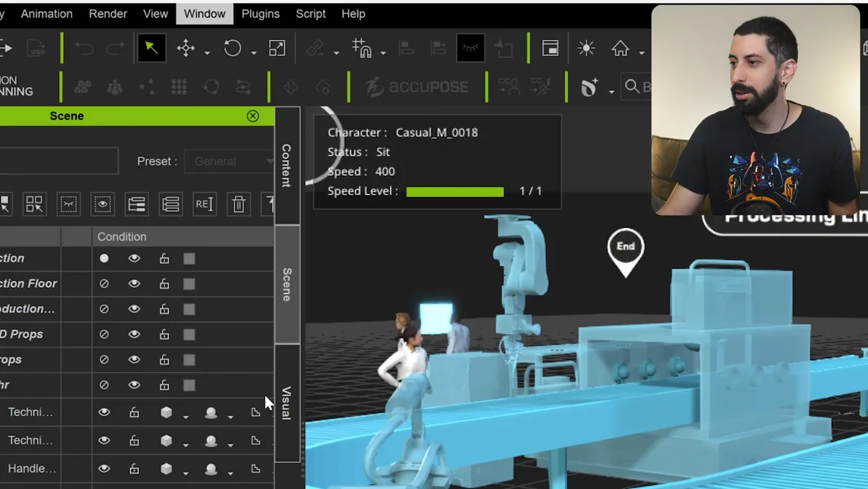The height and width of the screenshot is (489, 868).
Task: Toggle visibility eye for the D Props row
Action: click(x=134, y=334)
